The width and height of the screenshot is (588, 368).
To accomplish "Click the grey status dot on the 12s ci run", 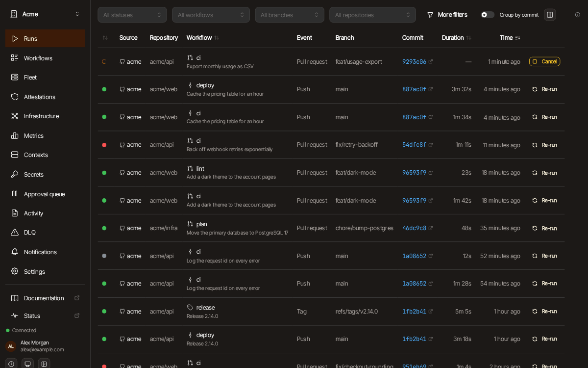I will point(104,256).
